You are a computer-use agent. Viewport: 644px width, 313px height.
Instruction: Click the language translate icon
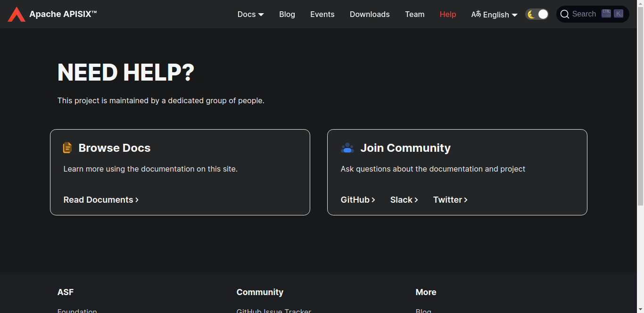476,14
